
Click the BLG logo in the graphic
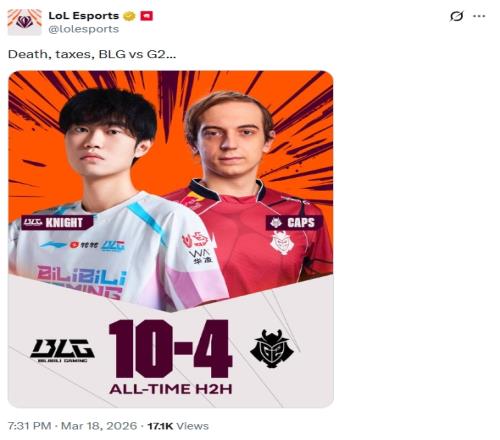point(62,350)
